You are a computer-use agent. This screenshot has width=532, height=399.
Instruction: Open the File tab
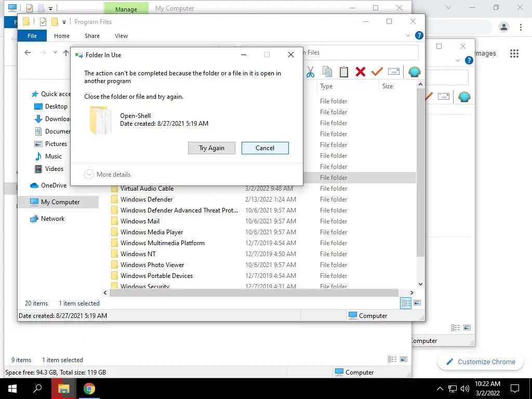pos(32,36)
